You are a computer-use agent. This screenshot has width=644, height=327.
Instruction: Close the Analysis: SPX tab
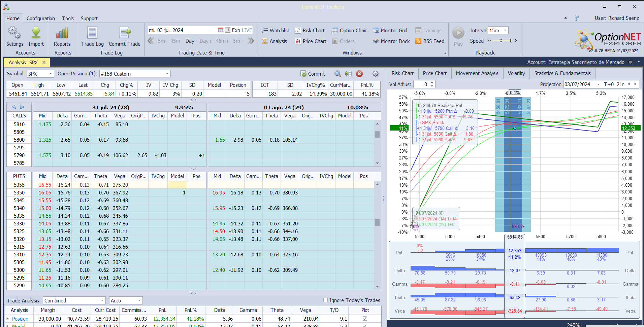(x=44, y=63)
